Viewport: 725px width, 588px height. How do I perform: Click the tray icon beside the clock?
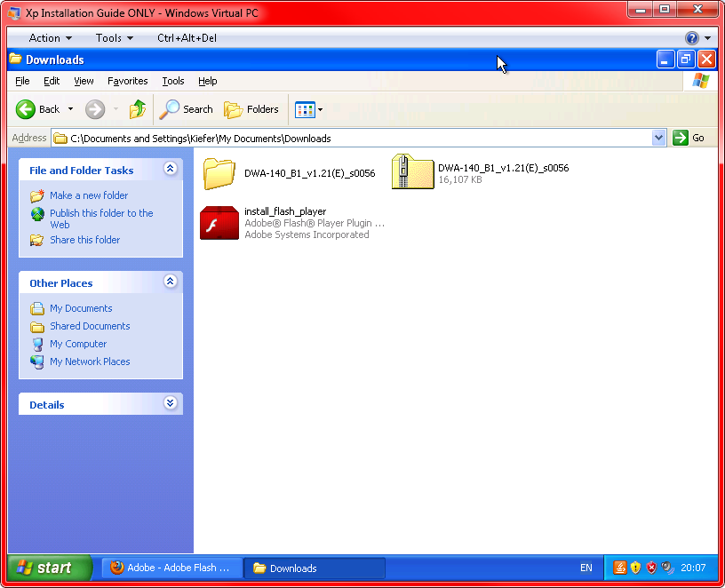coord(667,568)
